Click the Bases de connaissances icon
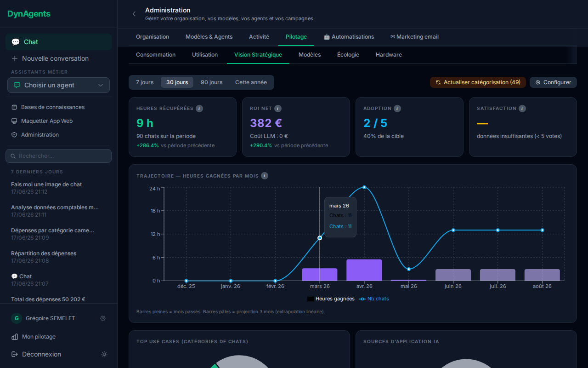 [14, 107]
